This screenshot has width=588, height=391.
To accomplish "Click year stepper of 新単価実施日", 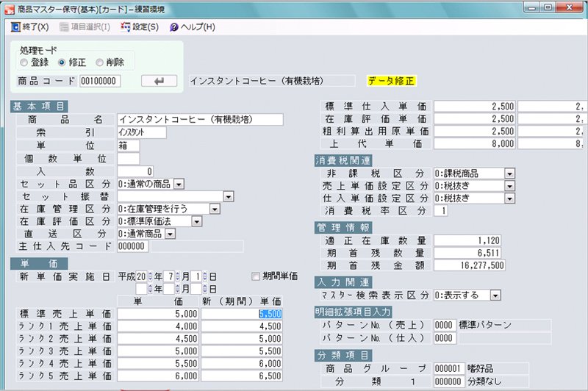I will tap(151, 276).
